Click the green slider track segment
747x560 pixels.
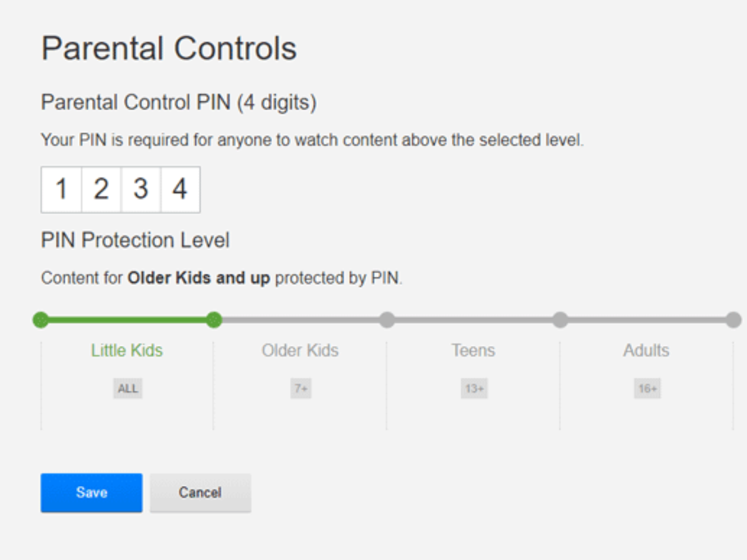point(127,320)
